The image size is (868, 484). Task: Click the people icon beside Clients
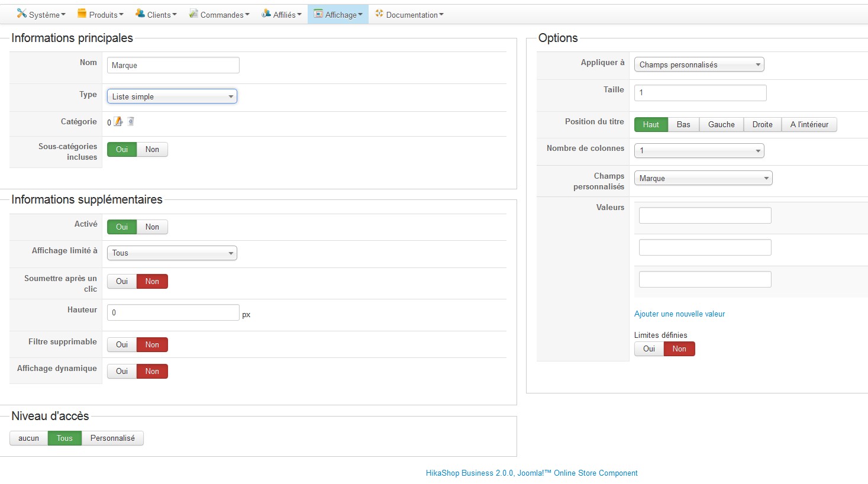tap(140, 14)
